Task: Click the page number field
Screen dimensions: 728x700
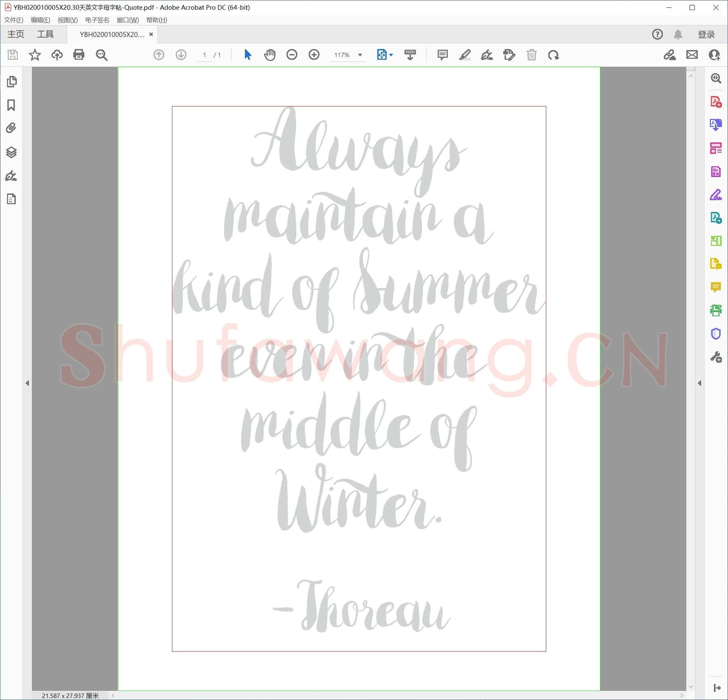Action: 205,55
